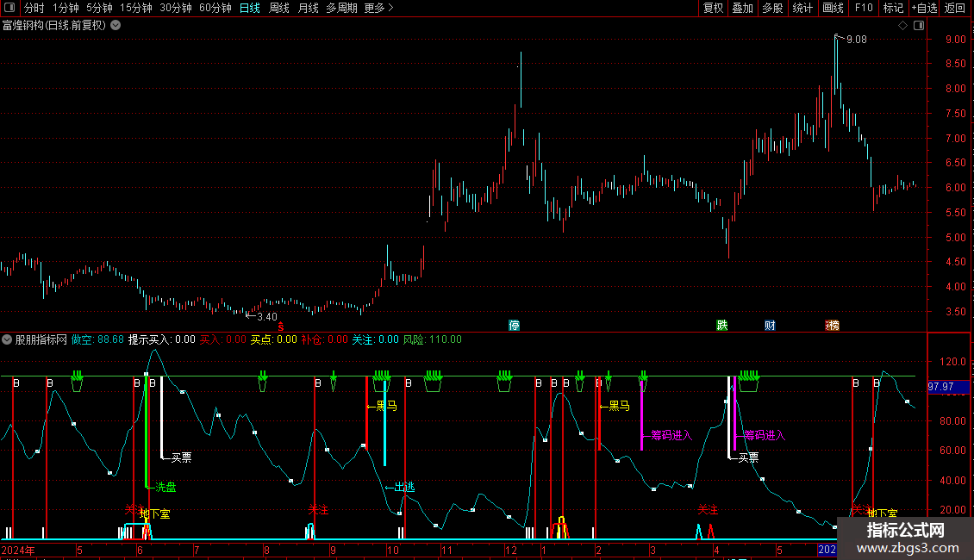This screenshot has height=560, width=974.
Task: Toggle the split-panel layout icon beside the diamond
Action: point(919,26)
